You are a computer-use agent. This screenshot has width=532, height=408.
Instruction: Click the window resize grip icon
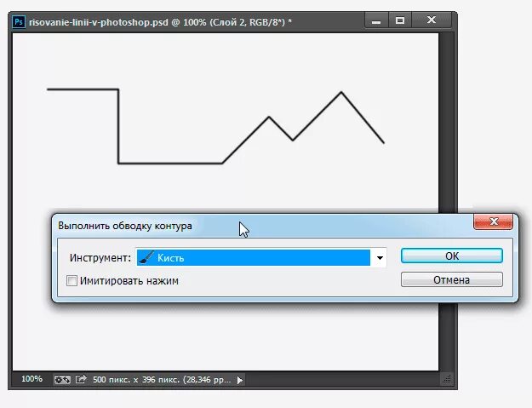[447, 379]
